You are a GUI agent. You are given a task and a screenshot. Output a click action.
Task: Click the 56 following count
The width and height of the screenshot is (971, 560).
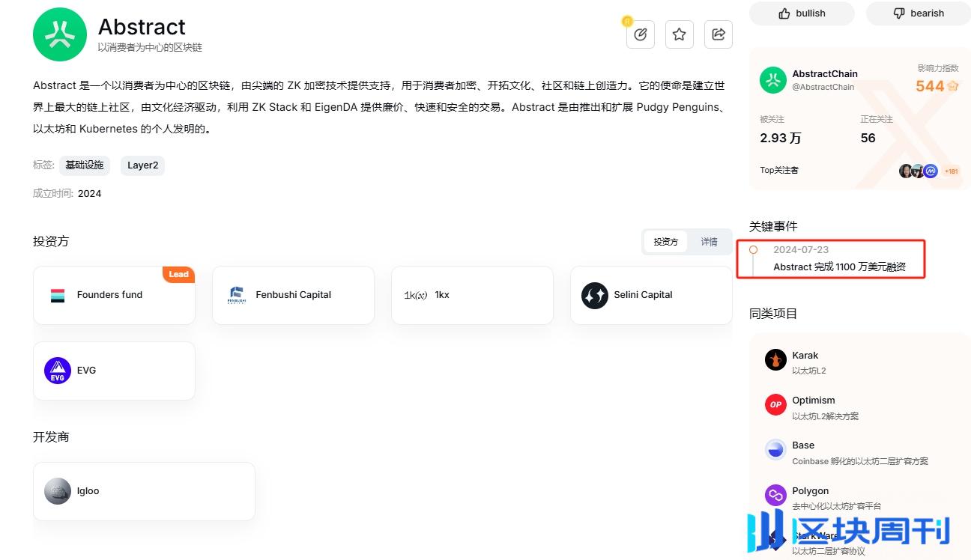(868, 138)
